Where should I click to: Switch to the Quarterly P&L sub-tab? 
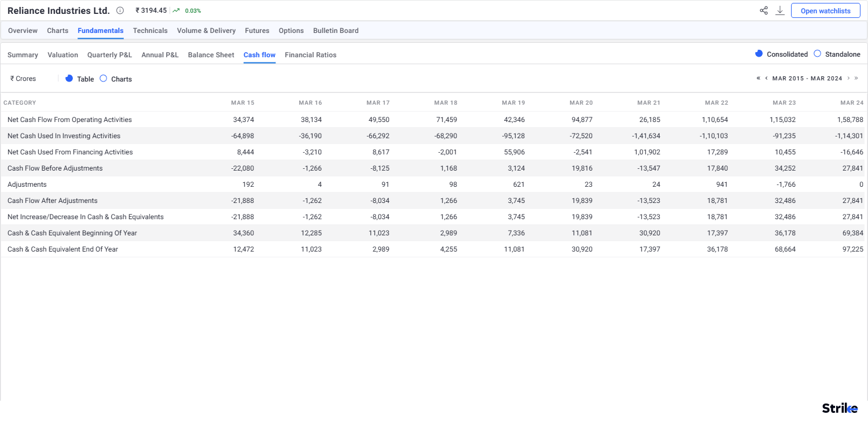109,55
